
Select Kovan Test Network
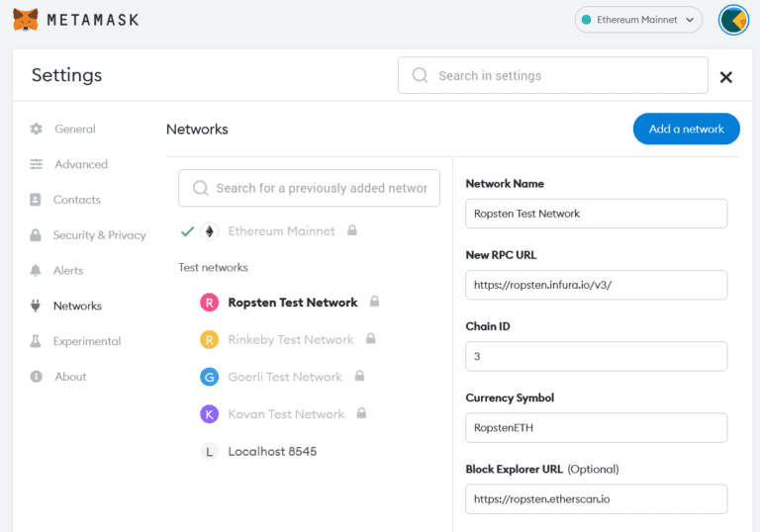pos(286,414)
